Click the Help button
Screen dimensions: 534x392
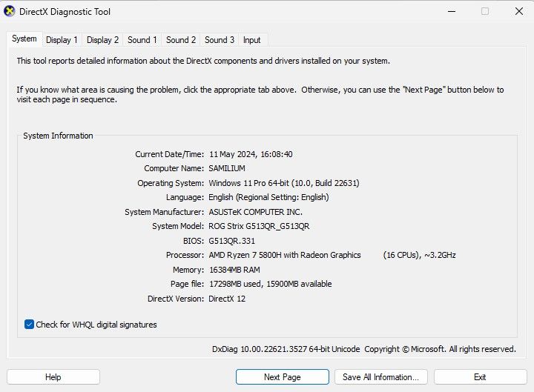(x=53, y=377)
